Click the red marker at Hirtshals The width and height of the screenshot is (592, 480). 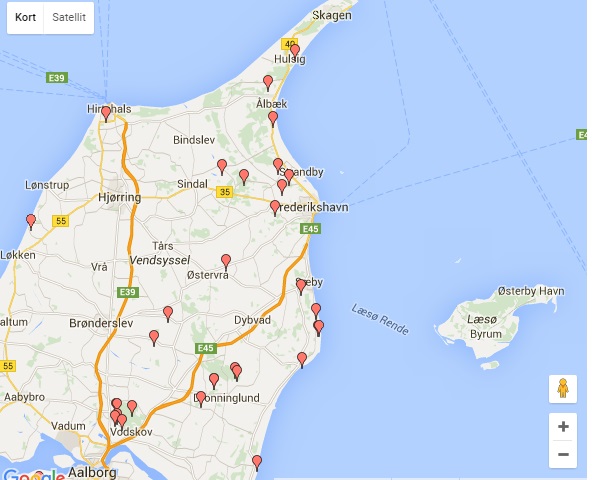[106, 114]
